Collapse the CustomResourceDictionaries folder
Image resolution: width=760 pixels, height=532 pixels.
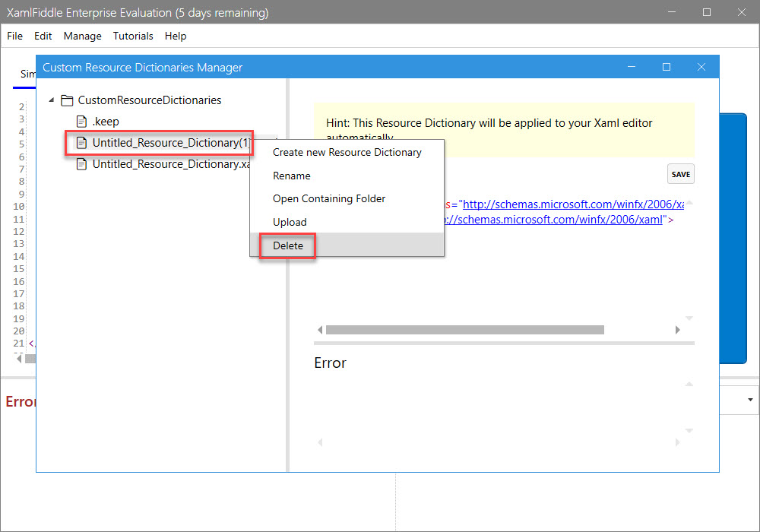tap(52, 100)
